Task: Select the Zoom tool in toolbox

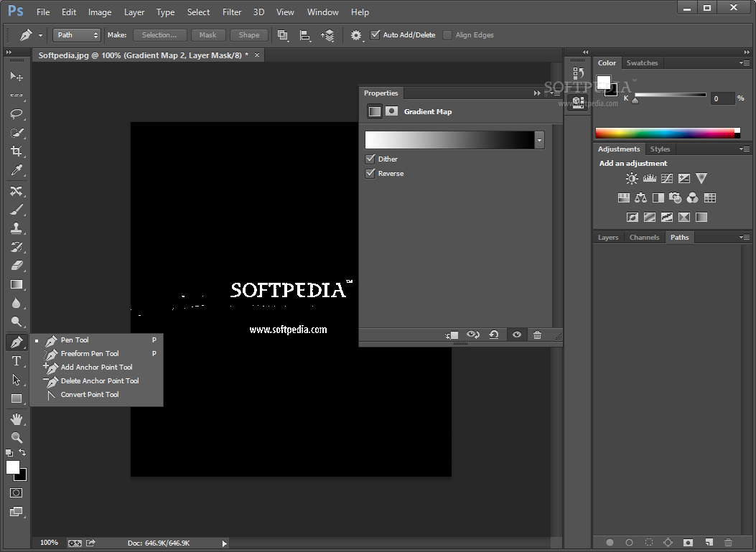Action: pos(17,438)
